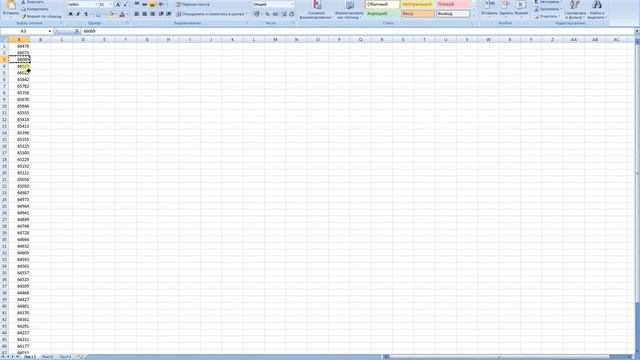Screen dimensions: 640x360
Task: Click the Select All corner button
Action: tap(4, 40)
